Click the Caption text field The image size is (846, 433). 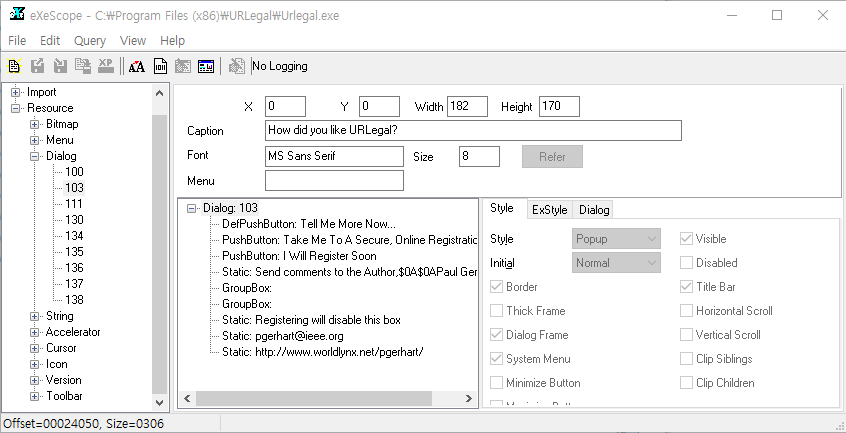(x=473, y=130)
